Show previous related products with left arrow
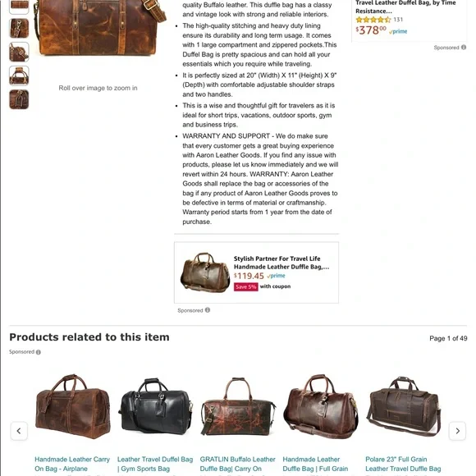 (x=19, y=431)
